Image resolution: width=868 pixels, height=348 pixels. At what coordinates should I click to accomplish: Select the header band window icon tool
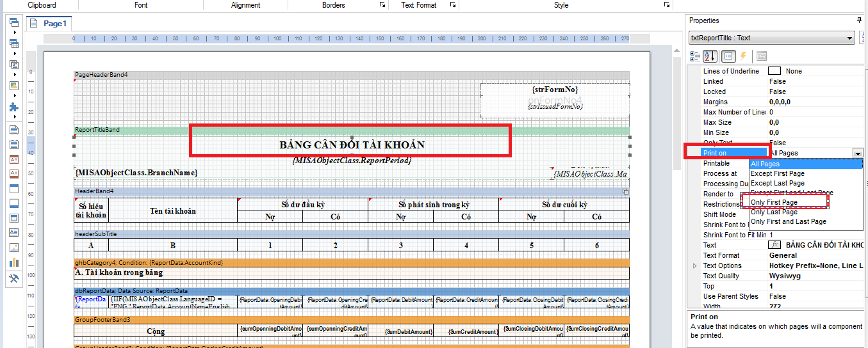click(13, 189)
